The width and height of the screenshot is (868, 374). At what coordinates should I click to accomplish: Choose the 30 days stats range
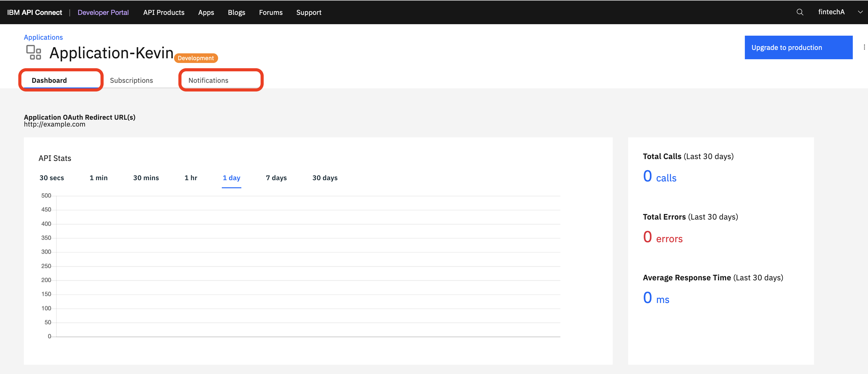point(324,178)
